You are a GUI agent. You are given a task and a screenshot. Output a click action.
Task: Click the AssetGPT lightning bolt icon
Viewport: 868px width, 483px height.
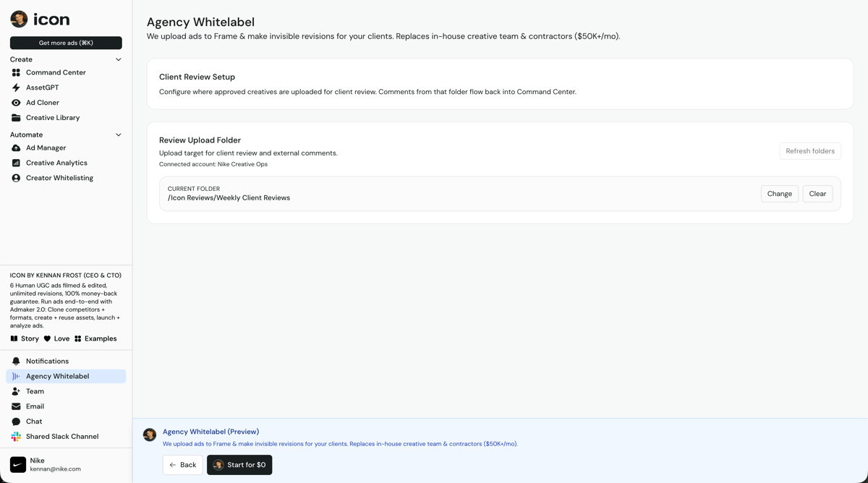point(16,87)
